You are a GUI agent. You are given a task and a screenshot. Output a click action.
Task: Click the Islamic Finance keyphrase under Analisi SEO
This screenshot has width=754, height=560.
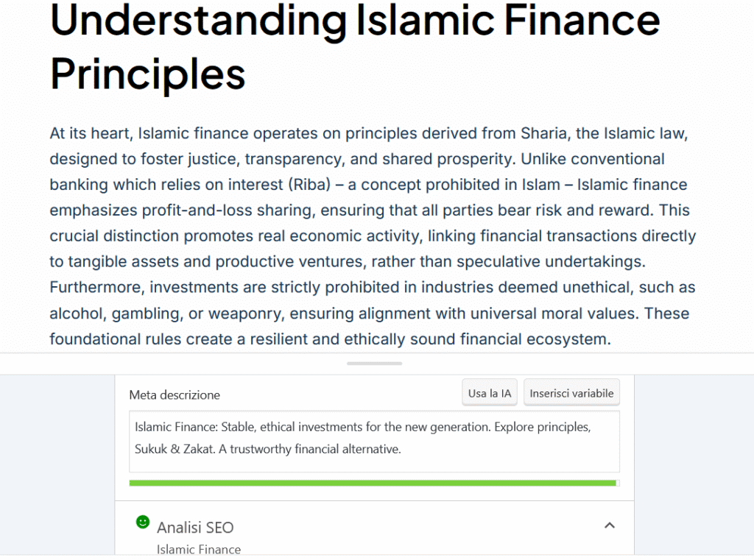click(199, 550)
